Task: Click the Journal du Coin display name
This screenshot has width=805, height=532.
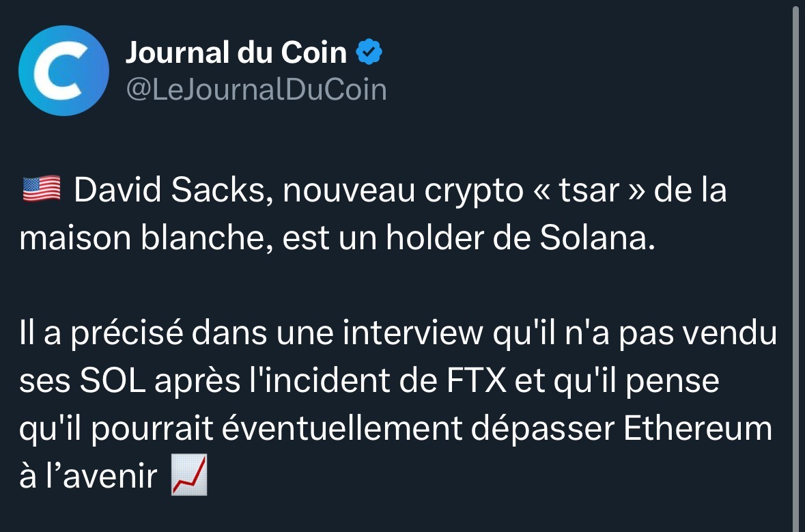Action: click(236, 53)
